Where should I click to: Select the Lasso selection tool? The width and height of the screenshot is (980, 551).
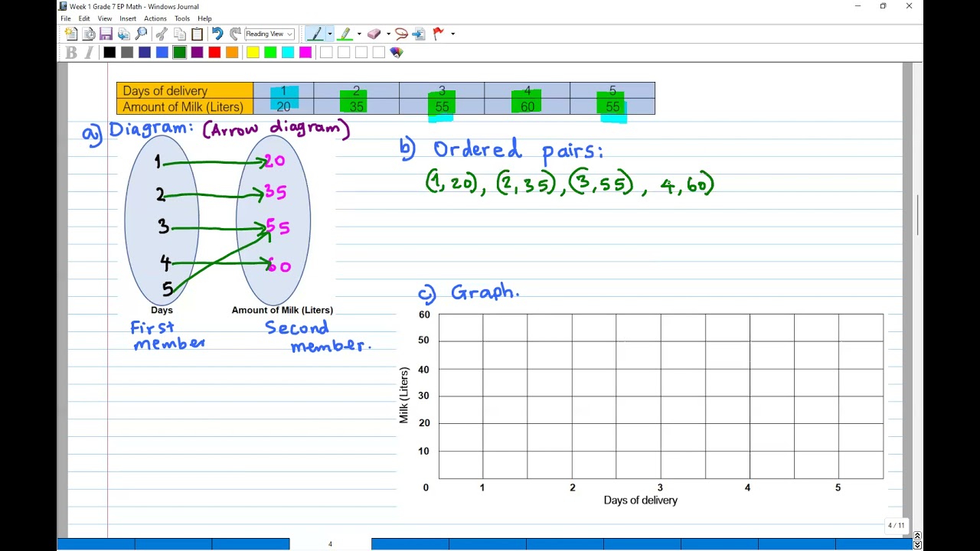point(401,34)
